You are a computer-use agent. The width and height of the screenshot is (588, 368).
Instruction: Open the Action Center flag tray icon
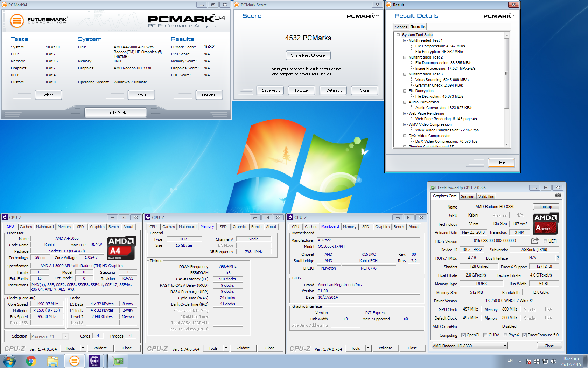click(528, 361)
